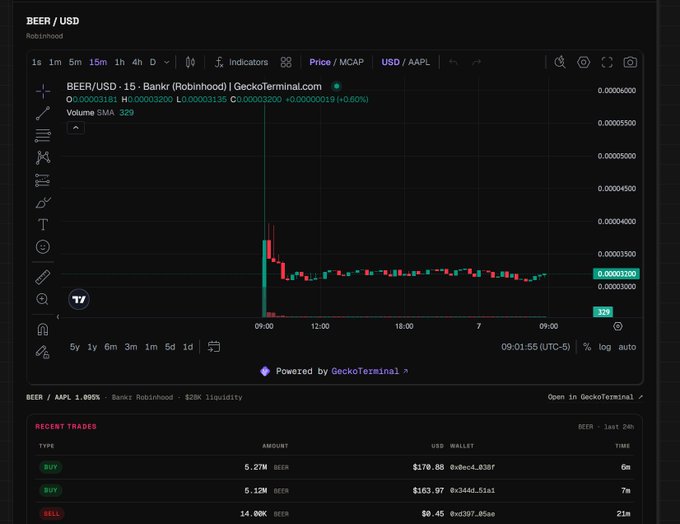The image size is (680, 524).
Task: Click wallet address 0x344d…51a1
Action: [472, 491]
